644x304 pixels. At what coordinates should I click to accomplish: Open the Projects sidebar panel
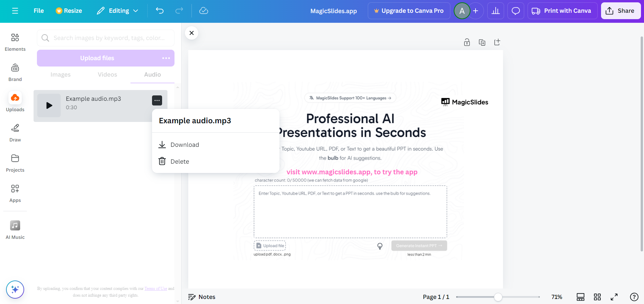point(15,163)
